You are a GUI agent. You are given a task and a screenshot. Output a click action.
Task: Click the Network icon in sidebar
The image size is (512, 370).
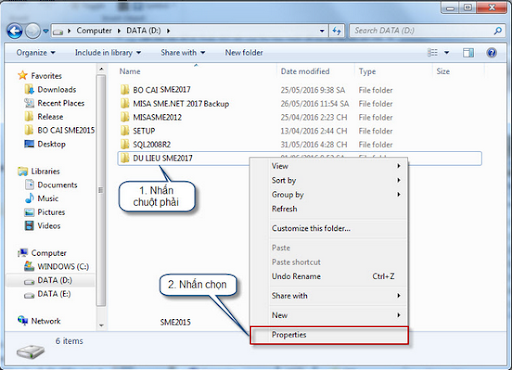(x=23, y=321)
